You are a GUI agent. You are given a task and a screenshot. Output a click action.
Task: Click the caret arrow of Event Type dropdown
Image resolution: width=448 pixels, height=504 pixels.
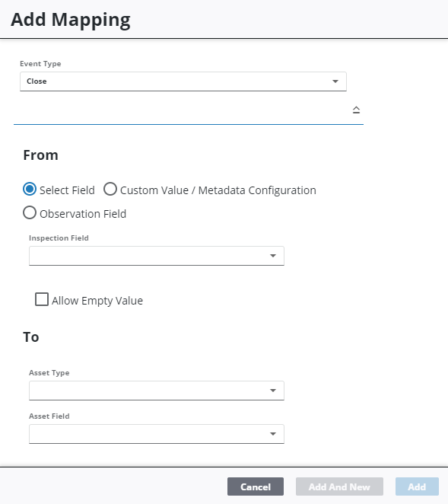click(335, 81)
